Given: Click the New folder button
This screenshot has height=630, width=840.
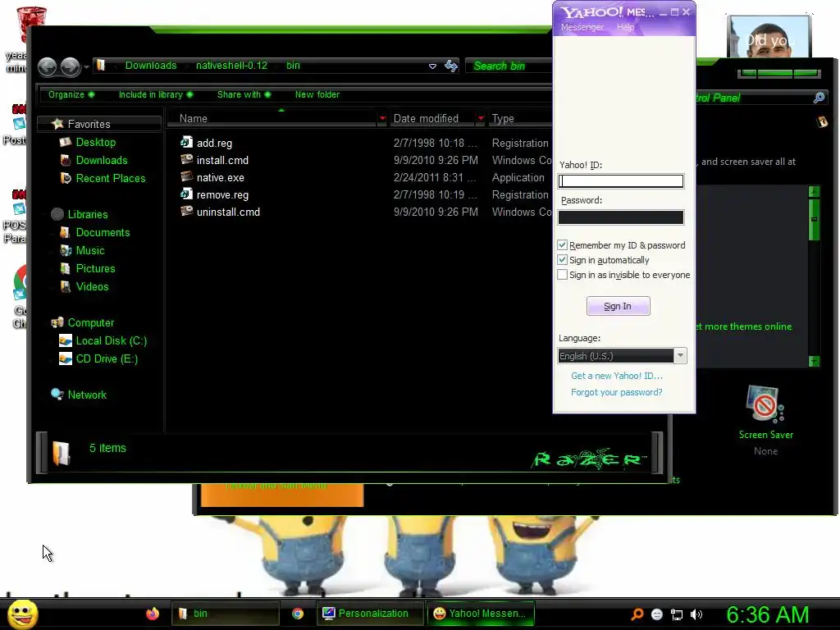Looking at the screenshot, I should coord(317,94).
